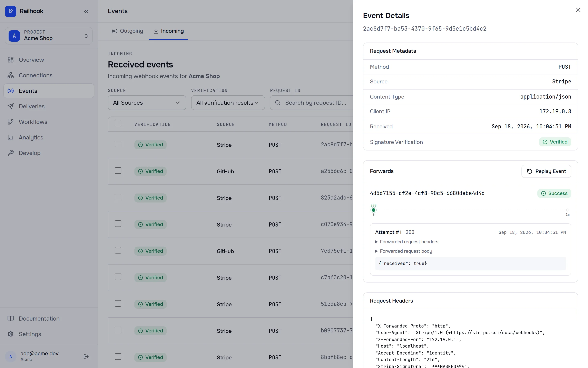The image size is (588, 368).
Task: Click the Success status badge
Action: coord(554,193)
